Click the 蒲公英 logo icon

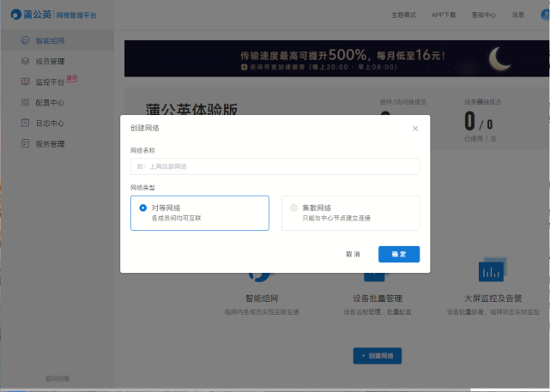tap(16, 15)
